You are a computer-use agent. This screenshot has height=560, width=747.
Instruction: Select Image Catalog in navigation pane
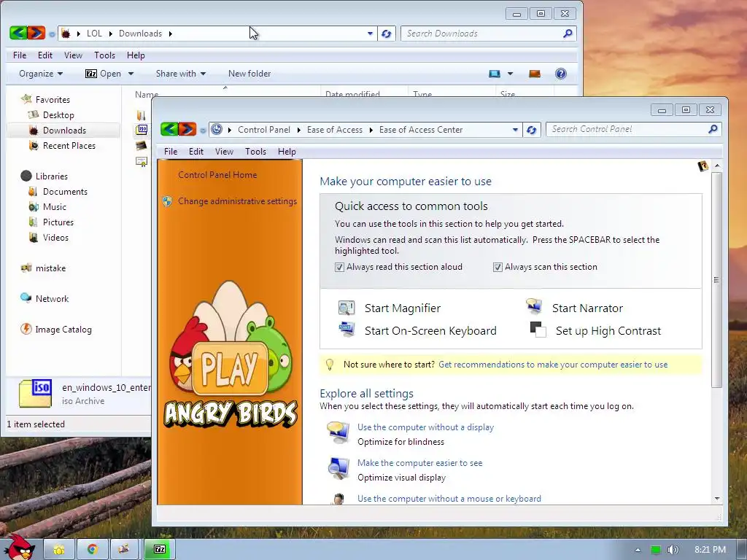click(63, 329)
